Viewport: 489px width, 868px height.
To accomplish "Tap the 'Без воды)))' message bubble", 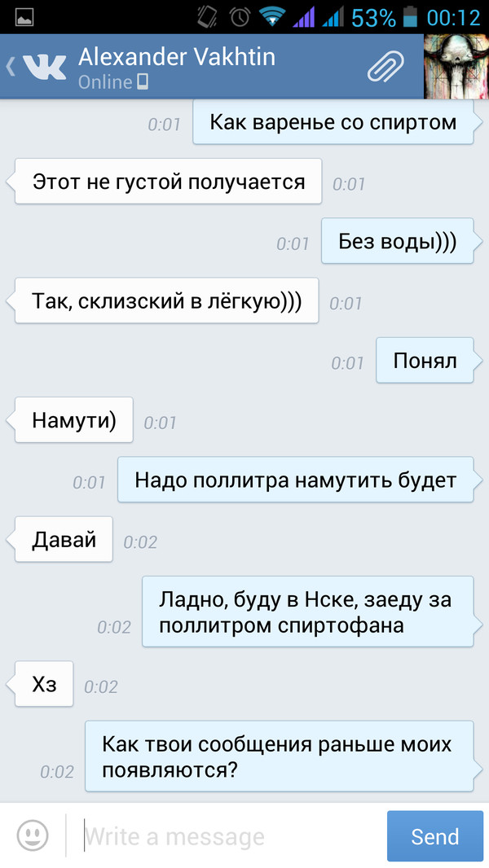I will pos(399,241).
